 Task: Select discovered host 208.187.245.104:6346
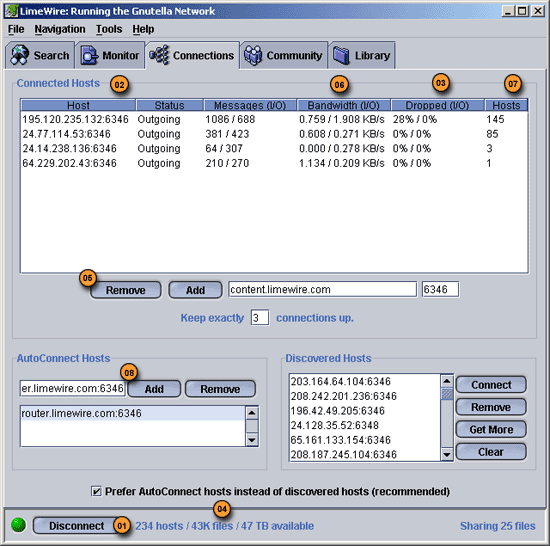[365, 454]
